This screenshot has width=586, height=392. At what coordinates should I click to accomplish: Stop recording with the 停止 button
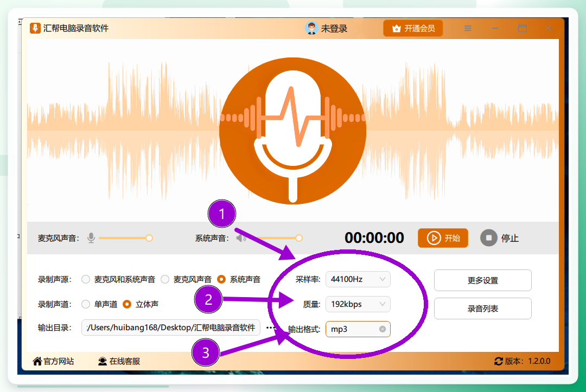click(499, 238)
